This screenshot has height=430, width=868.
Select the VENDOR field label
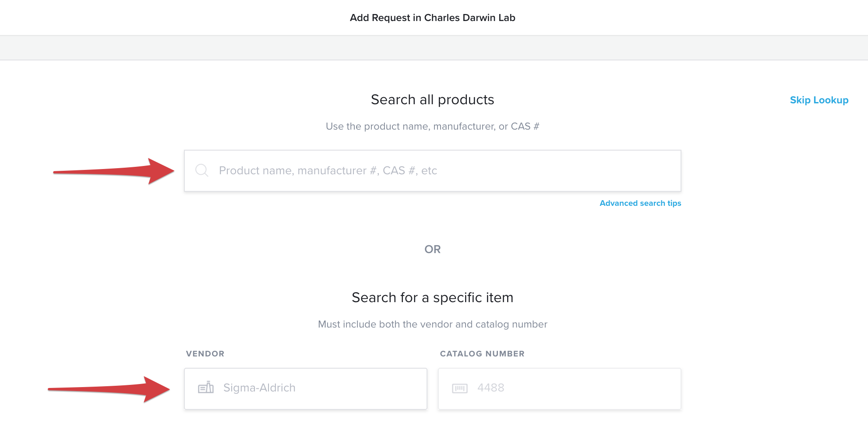pyautogui.click(x=205, y=354)
